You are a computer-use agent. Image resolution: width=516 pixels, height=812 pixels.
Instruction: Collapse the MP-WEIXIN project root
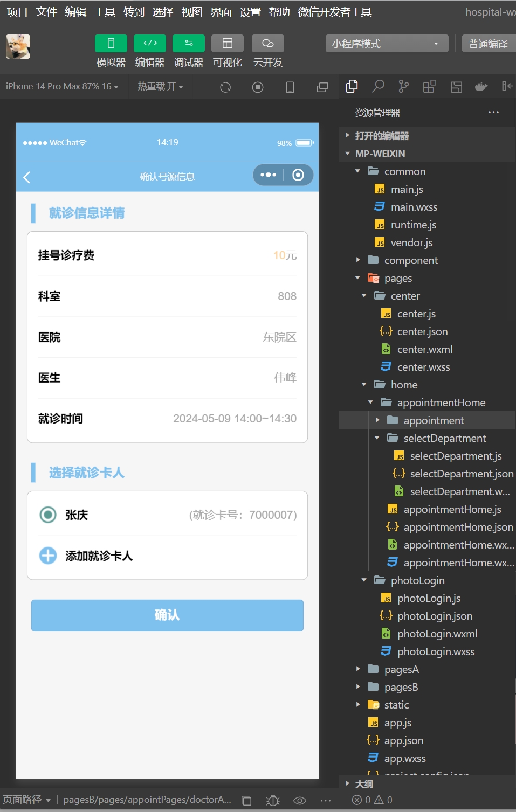[427, 154]
